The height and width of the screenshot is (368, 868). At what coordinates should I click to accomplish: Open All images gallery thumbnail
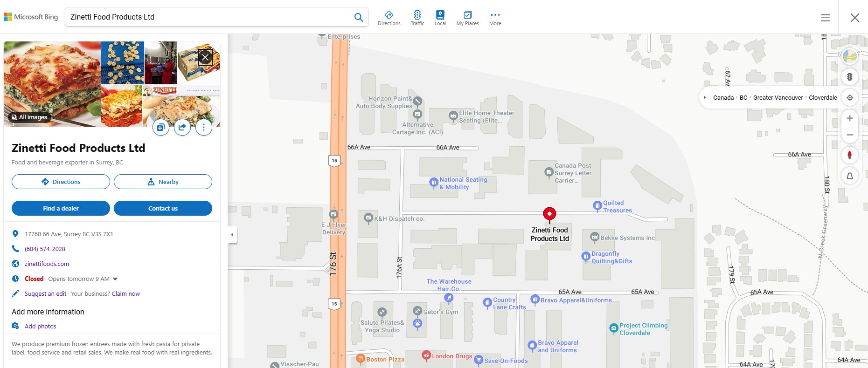point(29,117)
